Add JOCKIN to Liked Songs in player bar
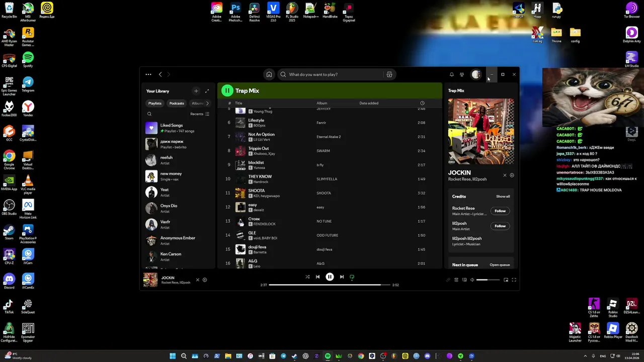Screen dimensions: 644x362 click(x=205, y=280)
